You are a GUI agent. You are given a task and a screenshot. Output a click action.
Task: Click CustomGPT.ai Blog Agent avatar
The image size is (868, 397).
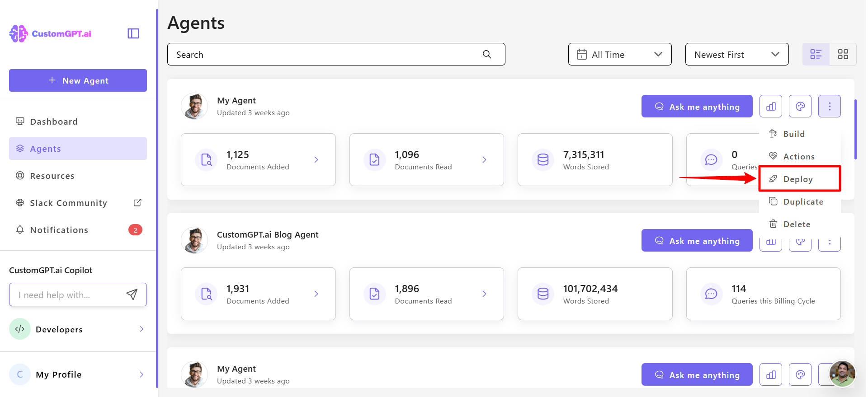[x=194, y=240]
